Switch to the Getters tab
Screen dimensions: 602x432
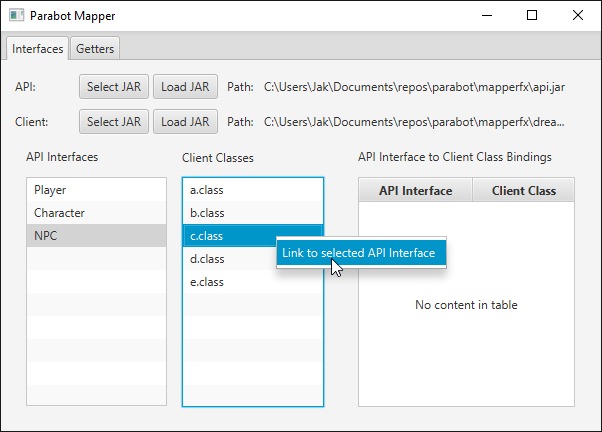pyautogui.click(x=95, y=49)
